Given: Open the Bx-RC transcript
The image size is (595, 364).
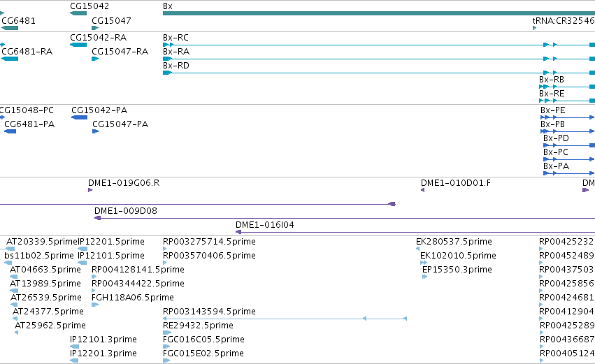Looking at the screenshot, I should pos(175,38).
